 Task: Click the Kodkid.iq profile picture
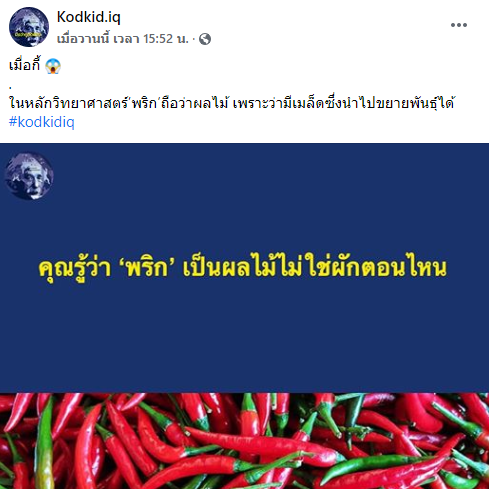tap(29, 27)
